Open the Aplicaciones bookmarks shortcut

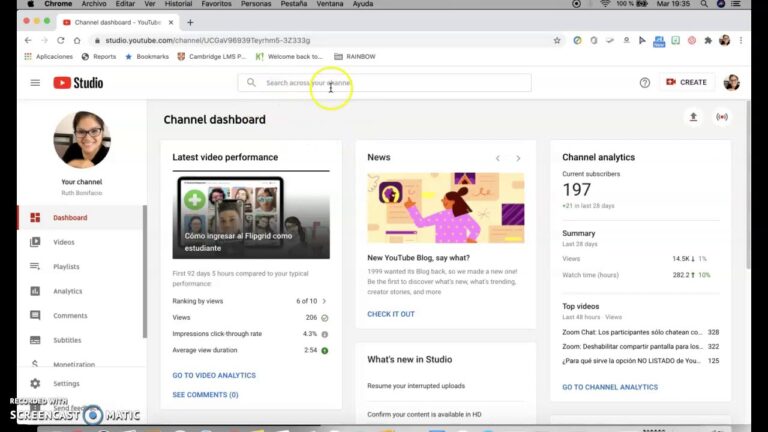(48, 56)
